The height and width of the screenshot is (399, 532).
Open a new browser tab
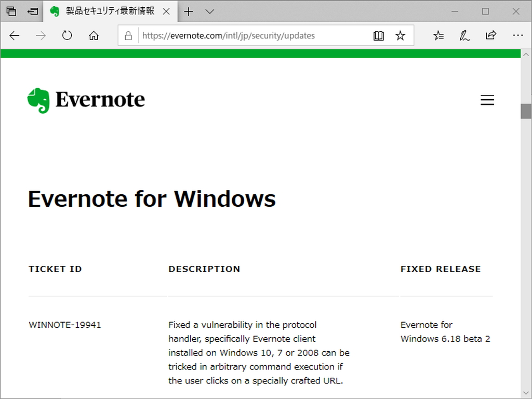point(188,11)
